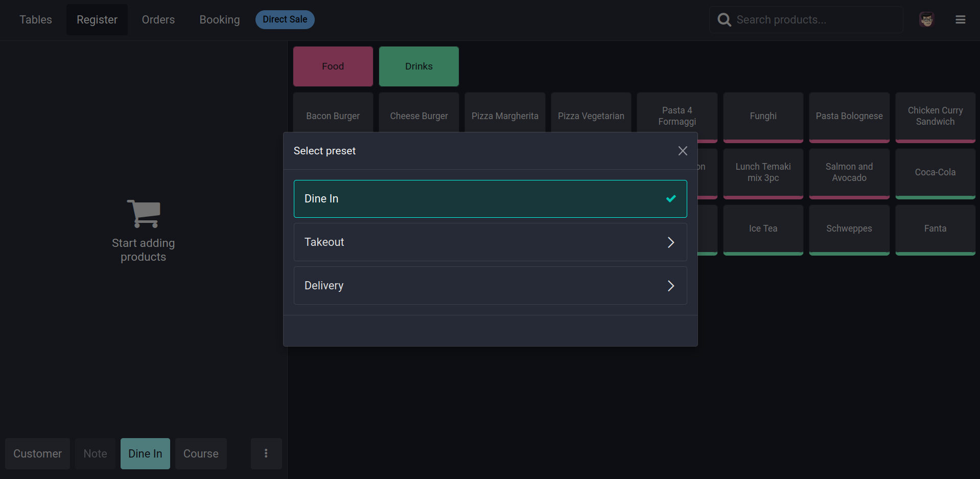Open the Orders tab
980x479 pixels.
click(x=158, y=20)
